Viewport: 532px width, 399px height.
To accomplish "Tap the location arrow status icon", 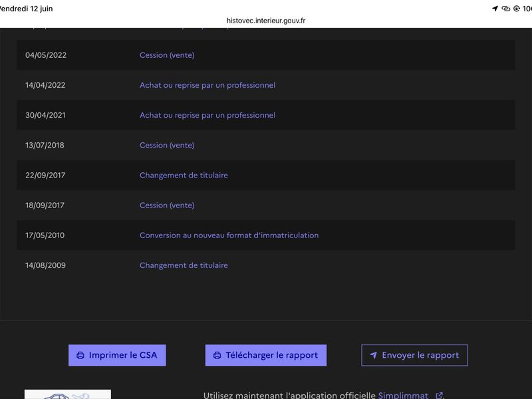I will point(495,9).
